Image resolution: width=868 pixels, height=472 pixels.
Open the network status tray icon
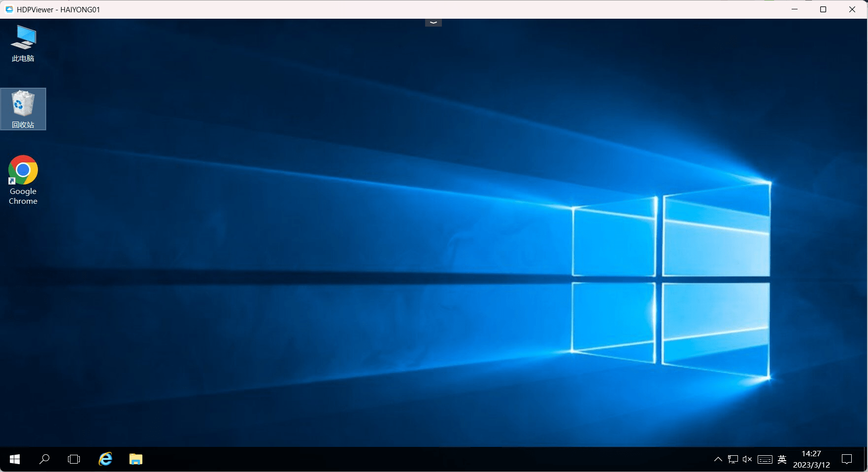point(733,459)
